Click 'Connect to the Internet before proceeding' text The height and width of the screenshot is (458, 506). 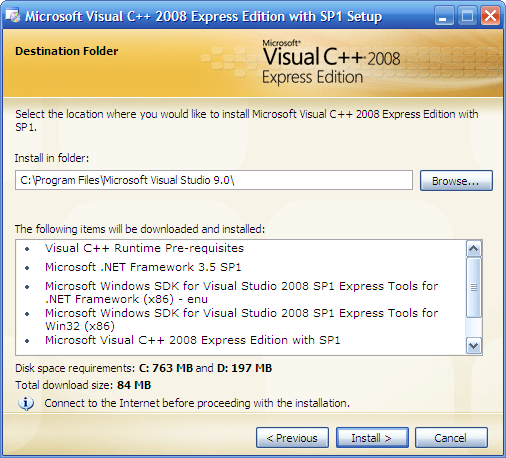coord(197,403)
